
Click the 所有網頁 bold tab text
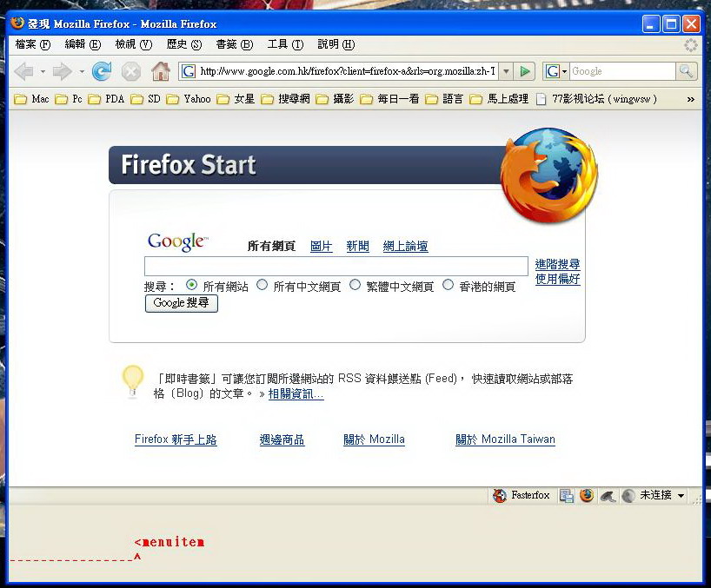(271, 246)
